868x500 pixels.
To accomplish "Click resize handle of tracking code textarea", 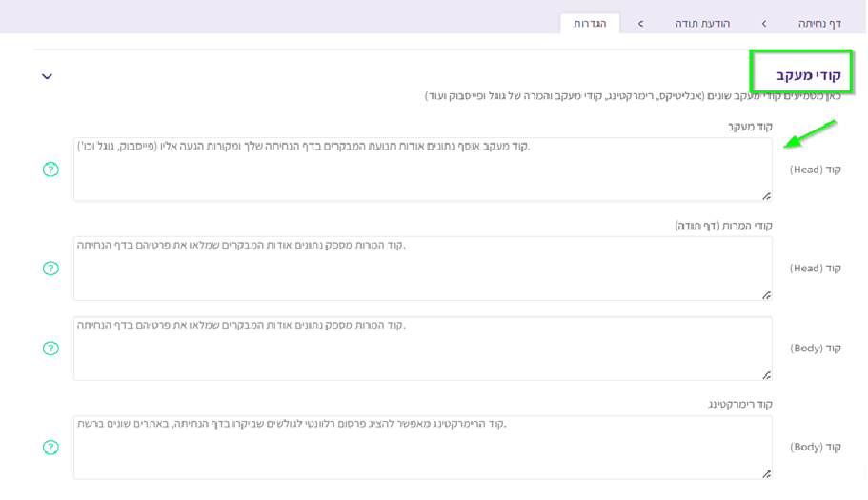I will tap(766, 196).
